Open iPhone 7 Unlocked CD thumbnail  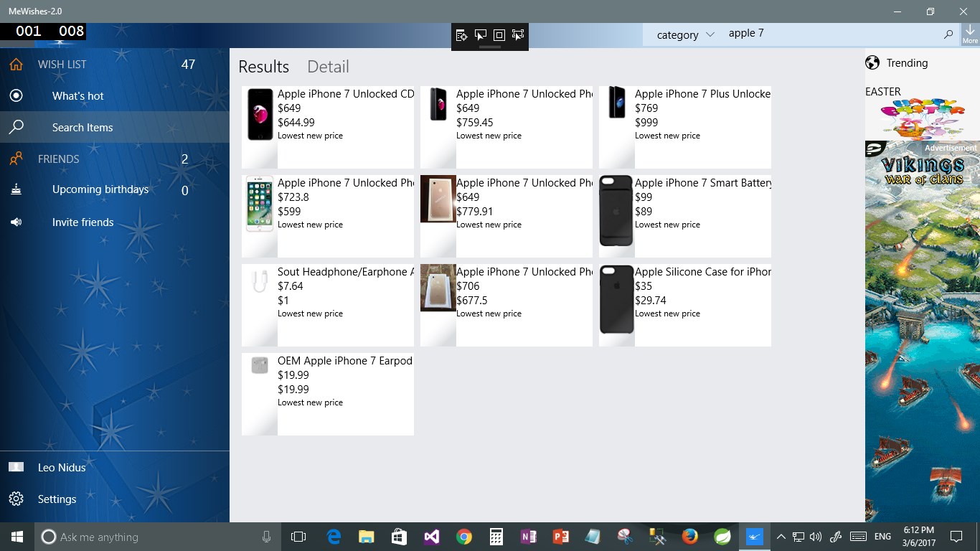260,115
